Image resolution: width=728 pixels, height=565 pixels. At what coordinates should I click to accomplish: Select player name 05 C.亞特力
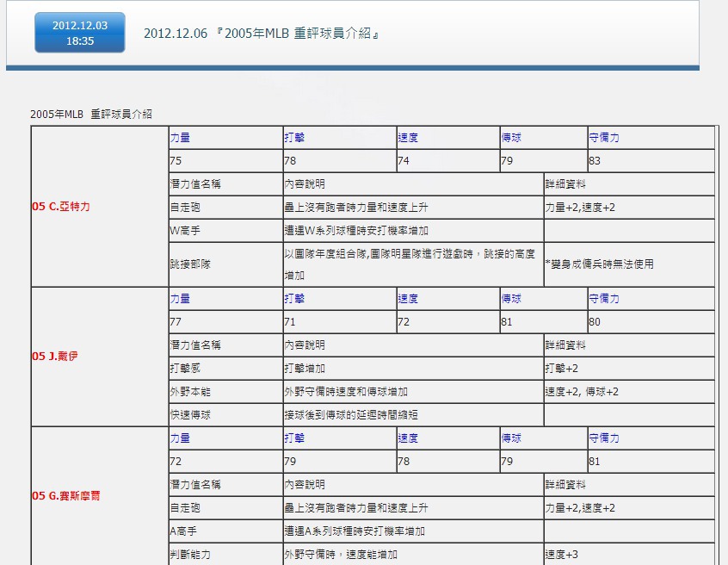point(61,208)
